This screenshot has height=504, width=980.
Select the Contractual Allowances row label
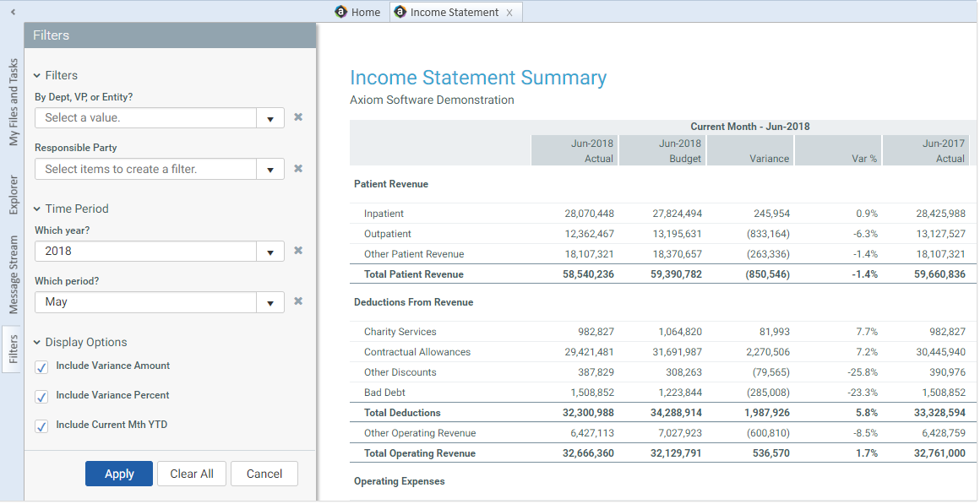coord(416,352)
